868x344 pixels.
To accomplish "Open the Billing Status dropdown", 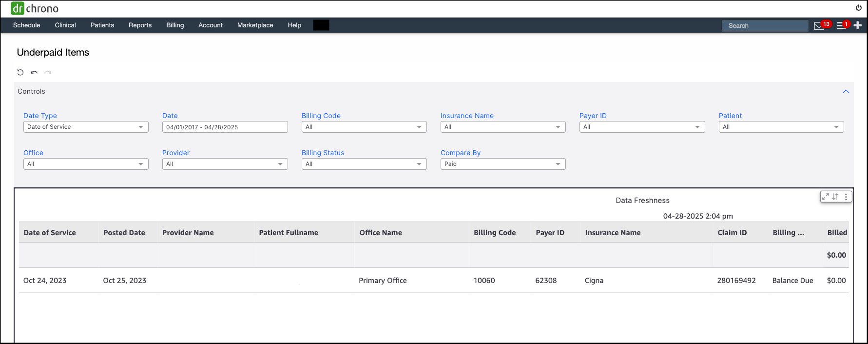I will 364,164.
